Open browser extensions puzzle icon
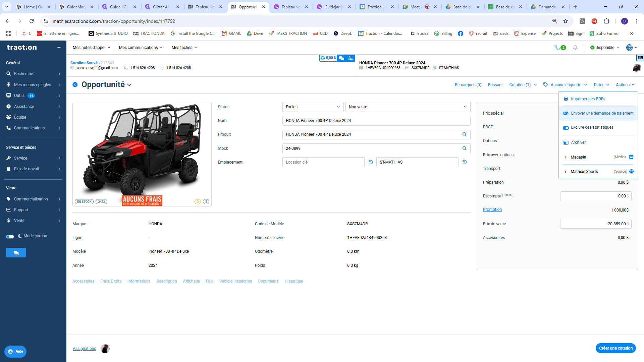644x362 pixels. 607,21
